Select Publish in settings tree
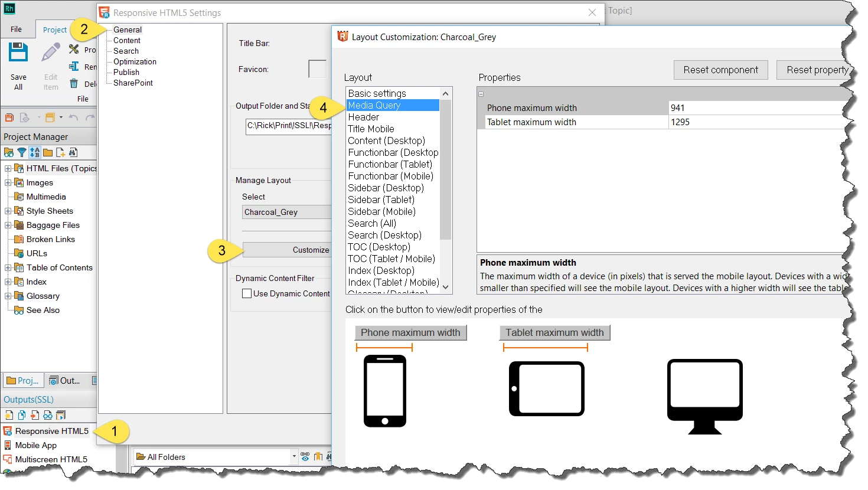Image resolution: width=868 pixels, height=490 pixels. pyautogui.click(x=126, y=72)
